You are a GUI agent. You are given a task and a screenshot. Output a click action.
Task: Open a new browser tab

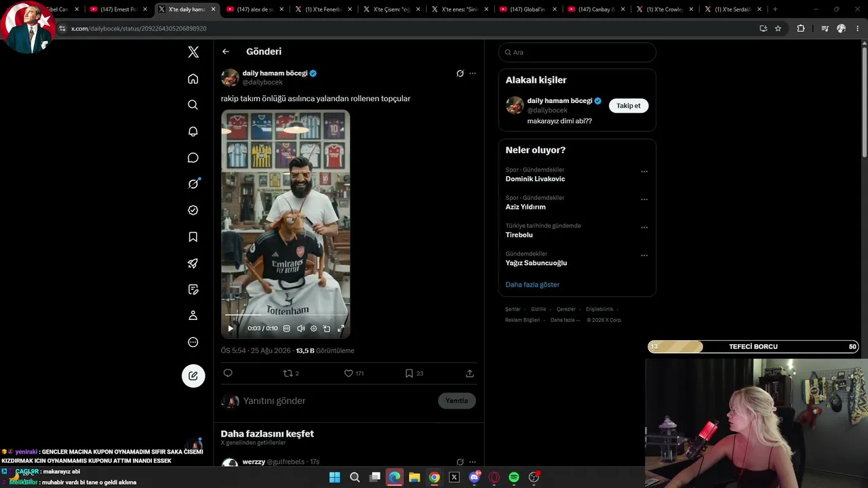tap(775, 9)
